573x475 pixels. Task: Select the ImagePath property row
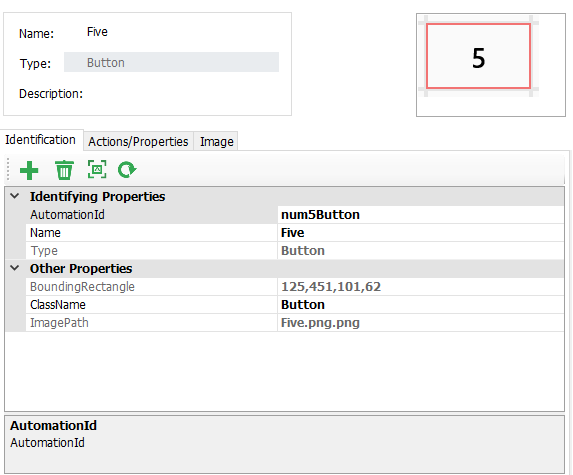[x=295, y=322]
